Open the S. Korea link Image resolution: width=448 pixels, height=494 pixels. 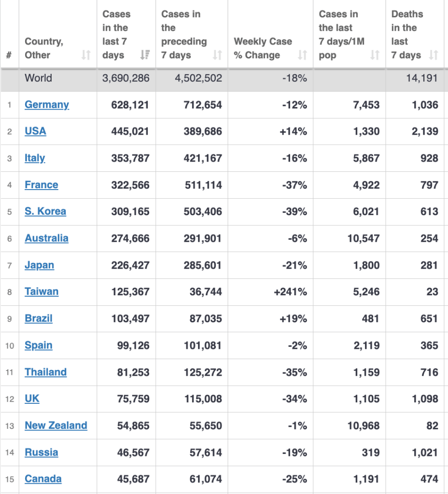[45, 211]
